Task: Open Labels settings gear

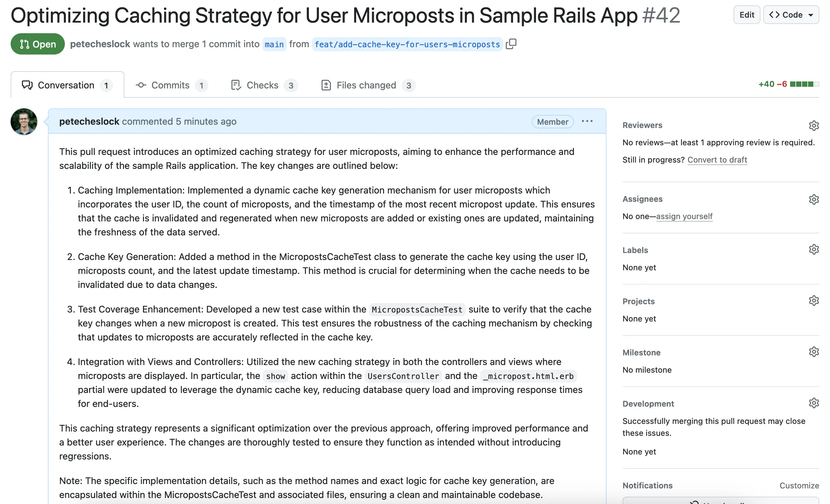Action: point(813,249)
